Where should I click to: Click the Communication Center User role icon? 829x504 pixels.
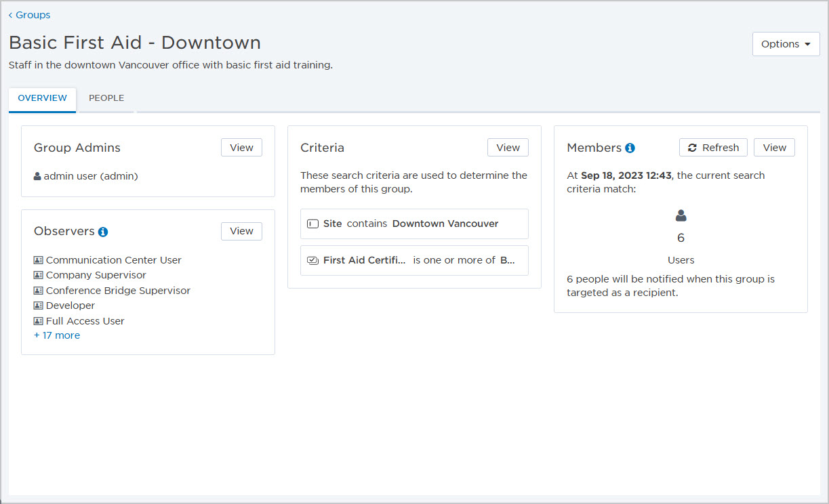pyautogui.click(x=38, y=260)
